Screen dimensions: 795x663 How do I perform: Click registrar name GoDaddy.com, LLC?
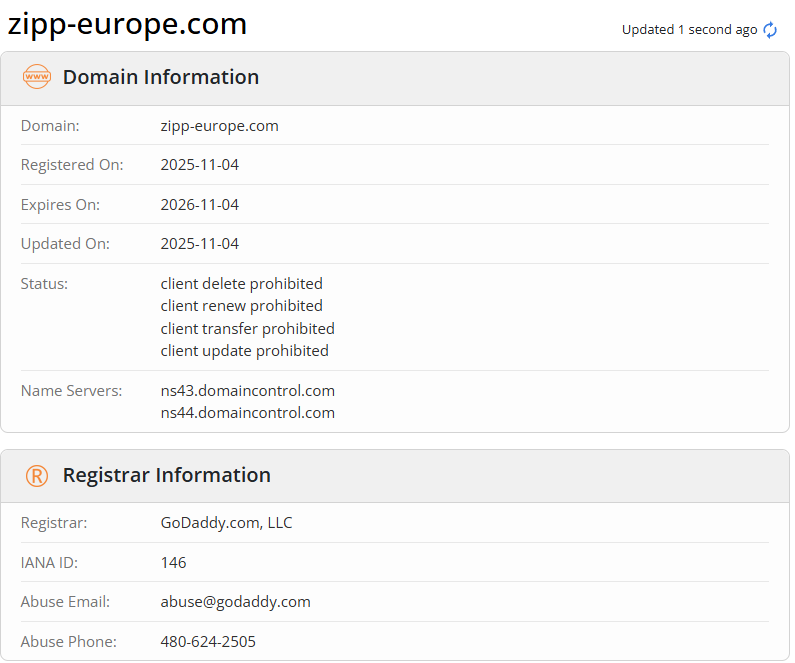pyautogui.click(x=226, y=523)
